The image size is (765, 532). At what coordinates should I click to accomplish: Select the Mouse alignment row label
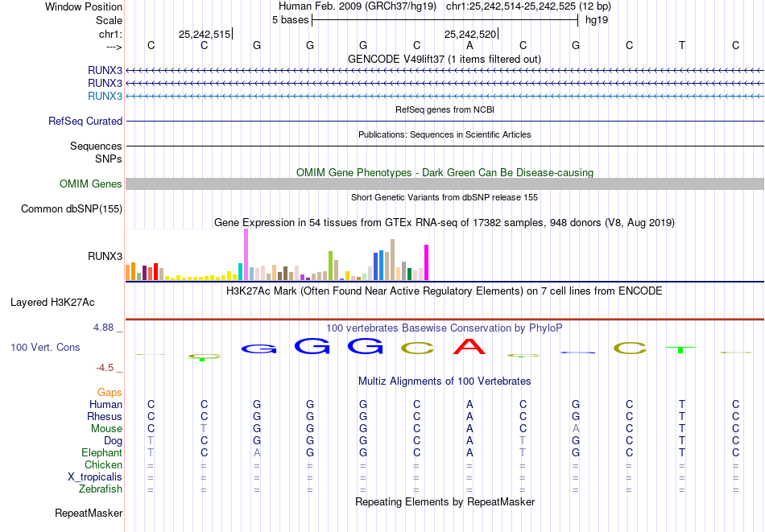[106, 429]
